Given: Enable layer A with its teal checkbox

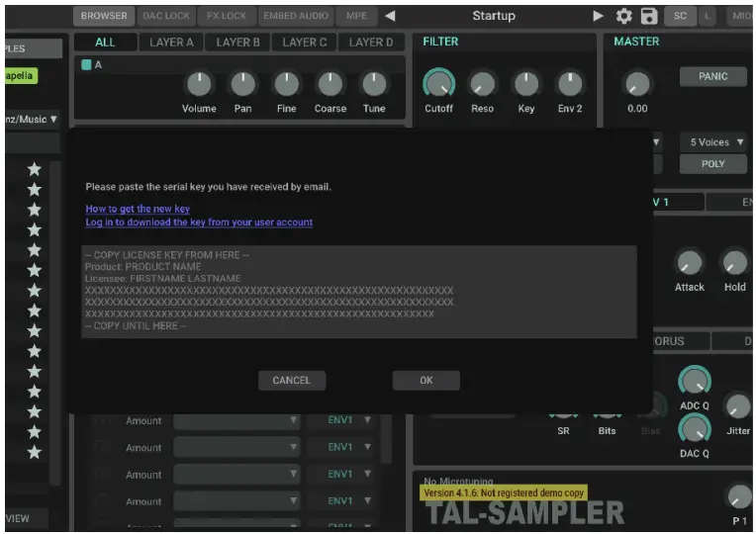Looking at the screenshot, I should [x=86, y=64].
